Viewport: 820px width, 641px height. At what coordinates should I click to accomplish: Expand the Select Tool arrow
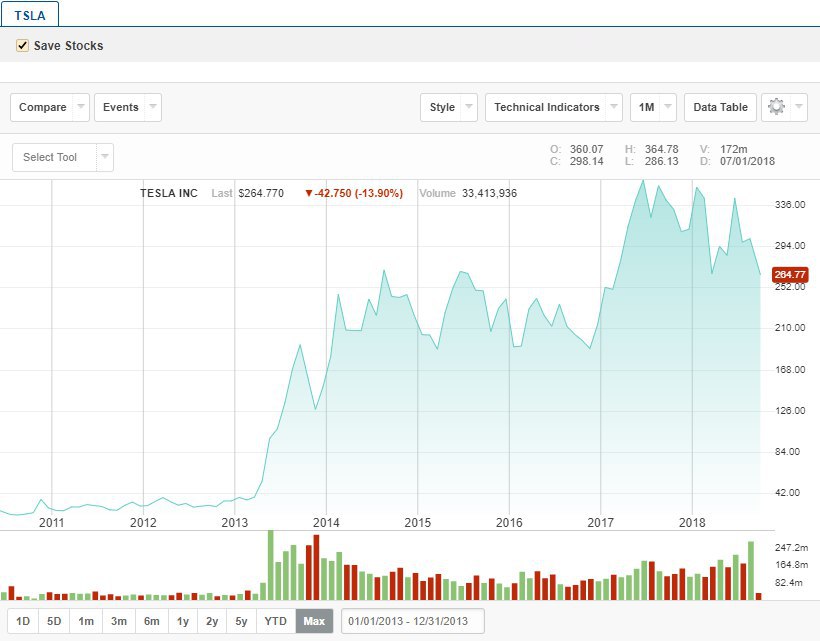point(105,157)
